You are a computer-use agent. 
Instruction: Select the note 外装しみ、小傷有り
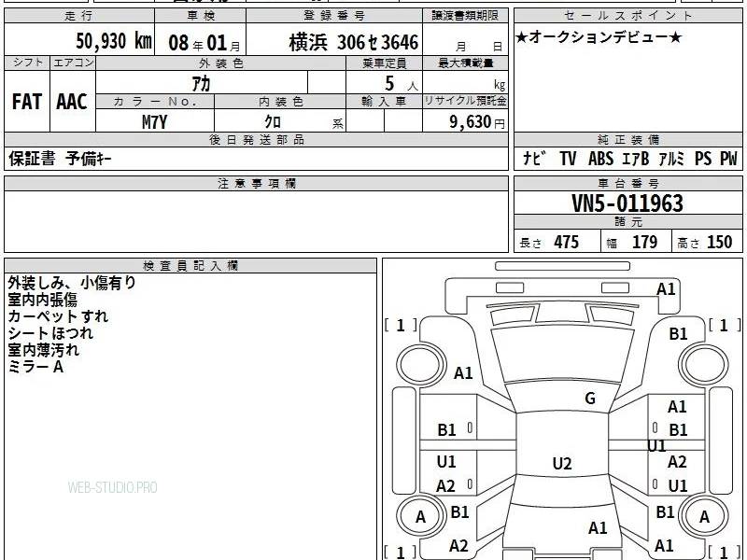72,283
